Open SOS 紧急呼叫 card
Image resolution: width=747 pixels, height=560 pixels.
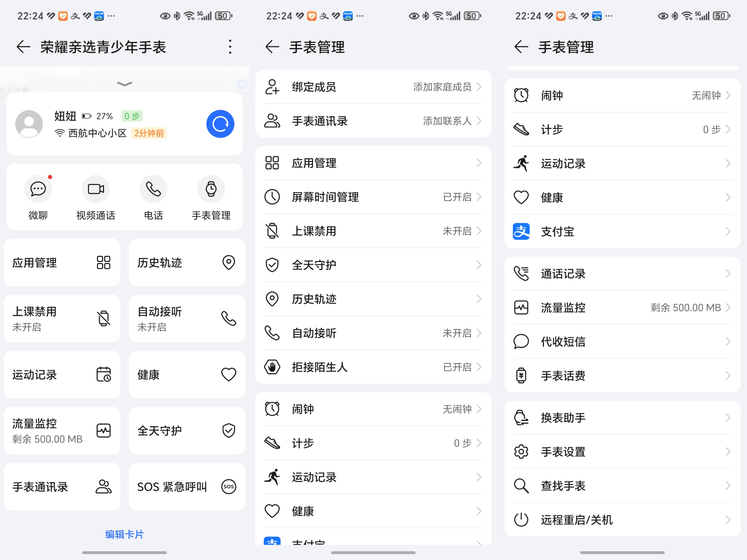(x=187, y=487)
